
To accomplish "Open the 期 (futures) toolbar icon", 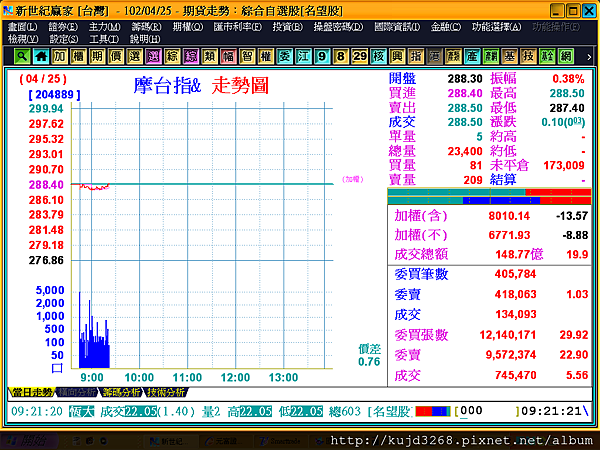I will pos(97,57).
